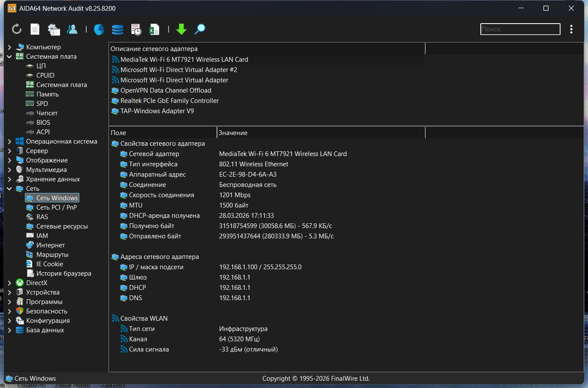Expand the Операционная система node
588x388 pixels.
tap(9, 141)
